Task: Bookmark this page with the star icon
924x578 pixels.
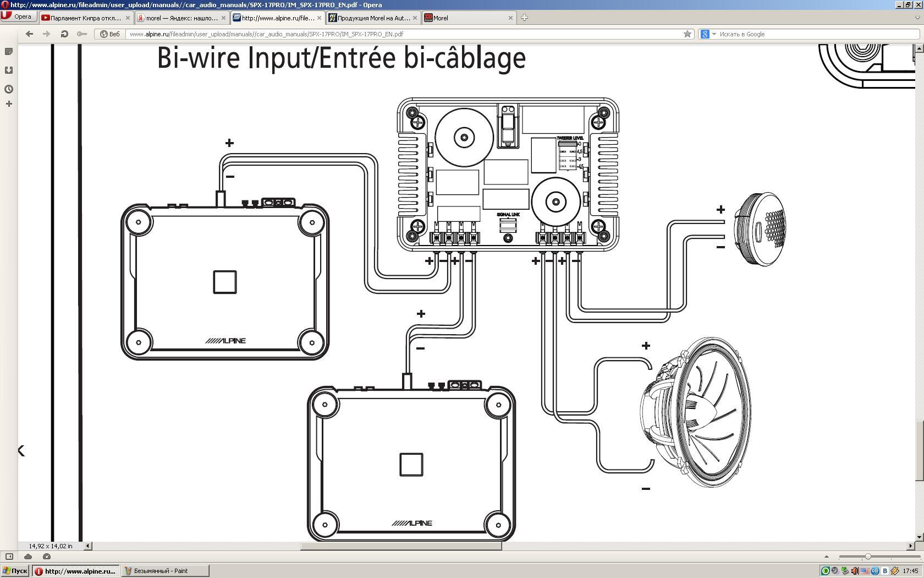Action: tap(687, 34)
